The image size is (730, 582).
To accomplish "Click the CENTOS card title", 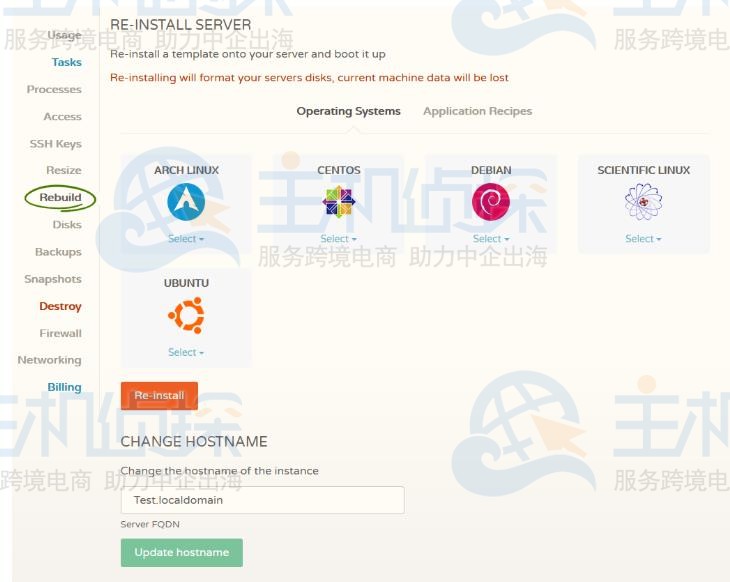I will [x=339, y=170].
